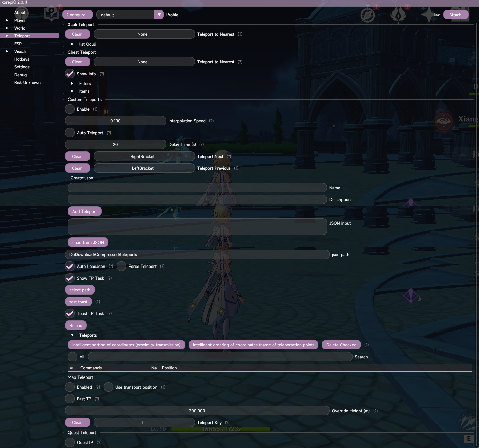Click the help mark beside Teleport Previous
Screen dimensions: 479x448
click(236, 168)
